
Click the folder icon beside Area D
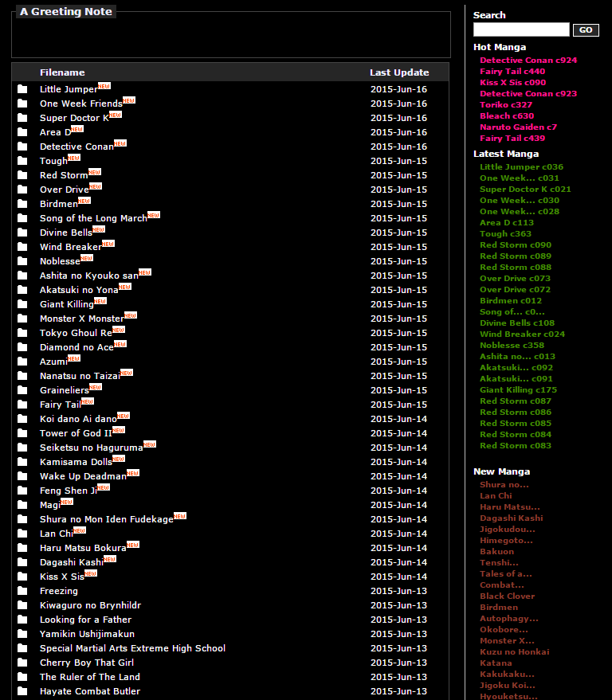pyautogui.click(x=22, y=131)
